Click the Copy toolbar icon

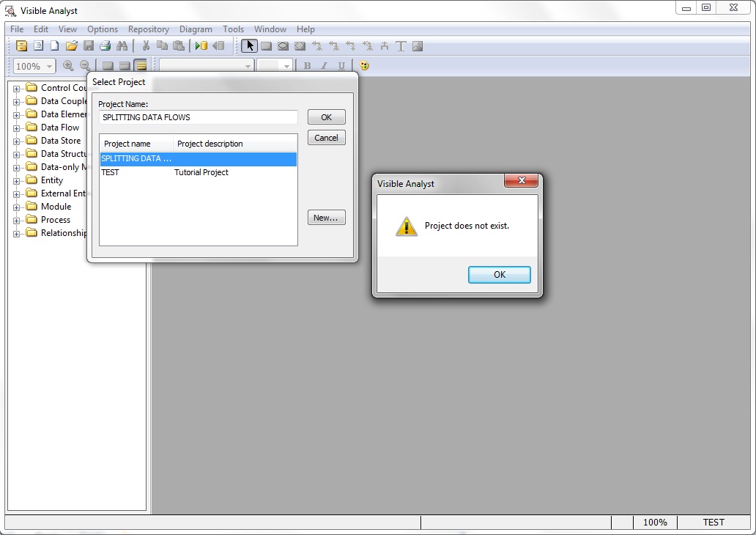162,46
